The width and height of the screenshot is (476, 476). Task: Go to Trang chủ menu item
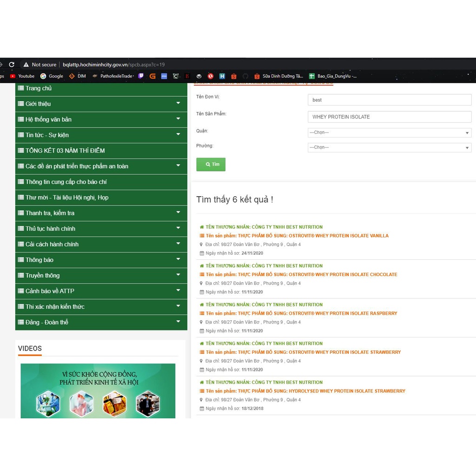[39, 88]
